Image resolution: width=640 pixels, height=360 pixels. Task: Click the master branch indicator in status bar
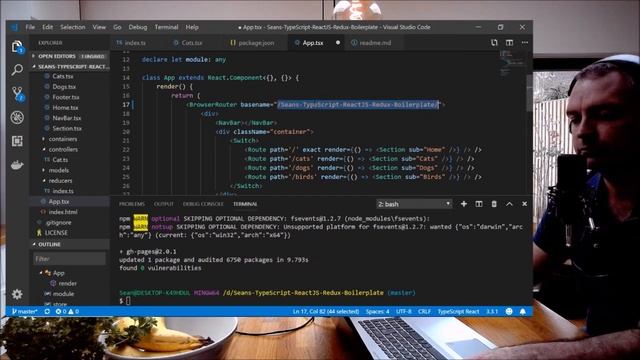point(24,311)
